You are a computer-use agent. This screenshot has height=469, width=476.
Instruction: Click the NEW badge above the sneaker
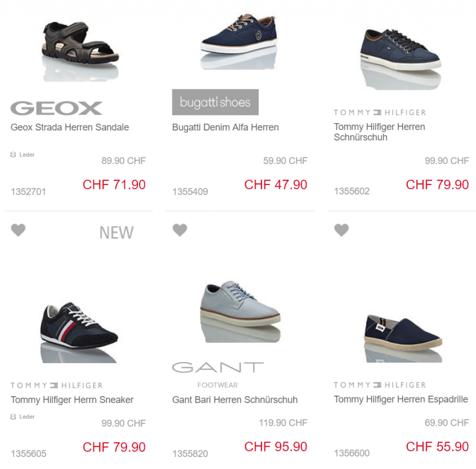pyautogui.click(x=117, y=233)
